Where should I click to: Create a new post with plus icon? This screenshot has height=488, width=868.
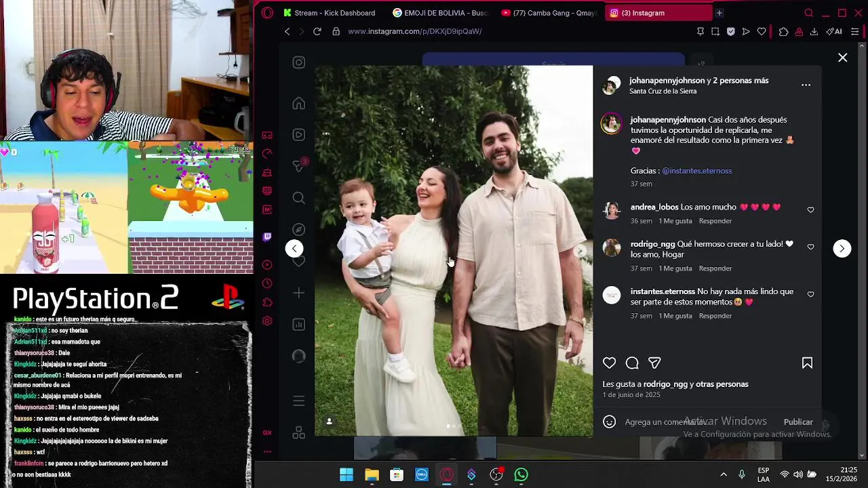pyautogui.click(x=298, y=293)
